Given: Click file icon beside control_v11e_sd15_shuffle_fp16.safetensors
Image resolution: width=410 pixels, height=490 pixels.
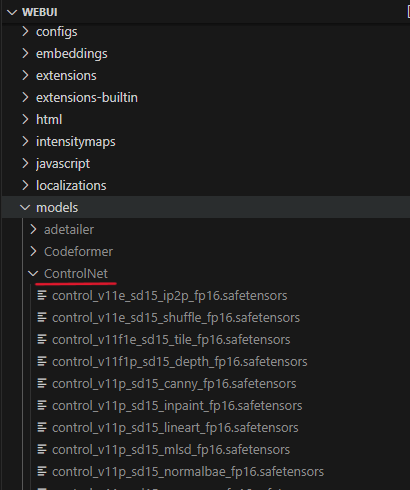Looking at the screenshot, I should point(42,317).
